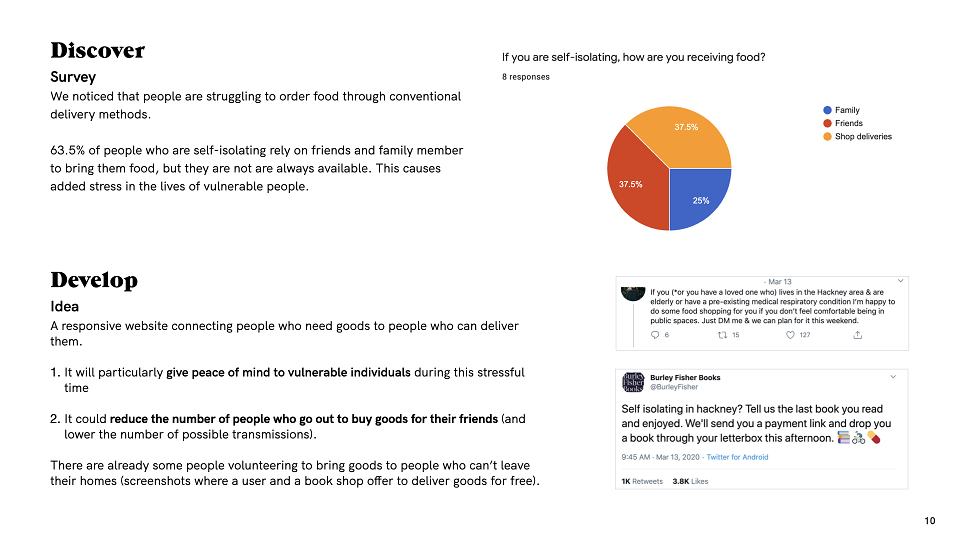Click the retweet icon showing 15
The height and width of the screenshot is (540, 960).
pyautogui.click(x=722, y=335)
